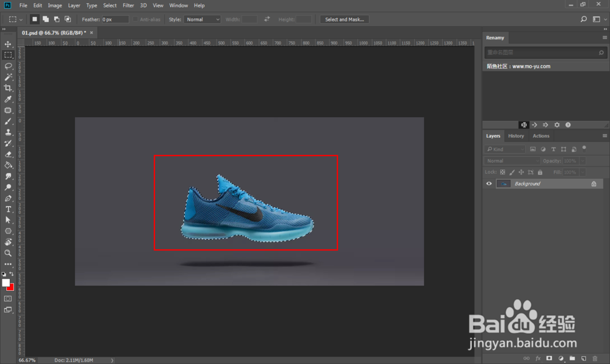
Task: Select the Path Selection arrow tool
Action: pos(8,220)
